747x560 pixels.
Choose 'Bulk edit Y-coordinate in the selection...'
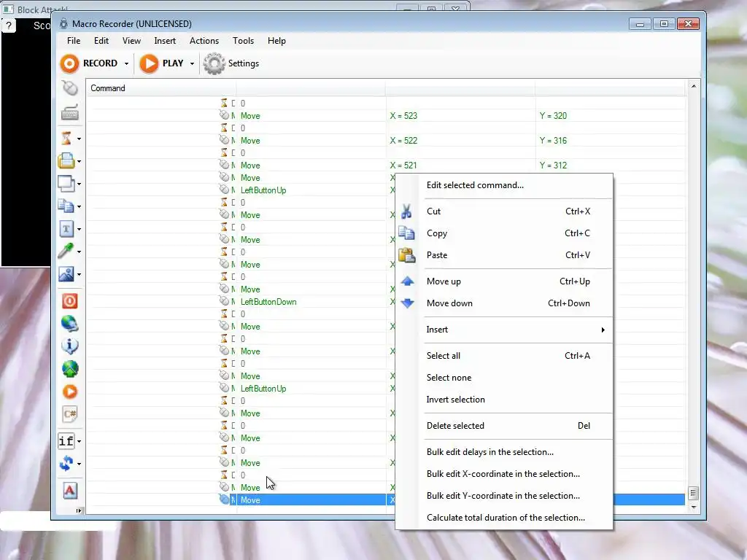[x=504, y=496]
